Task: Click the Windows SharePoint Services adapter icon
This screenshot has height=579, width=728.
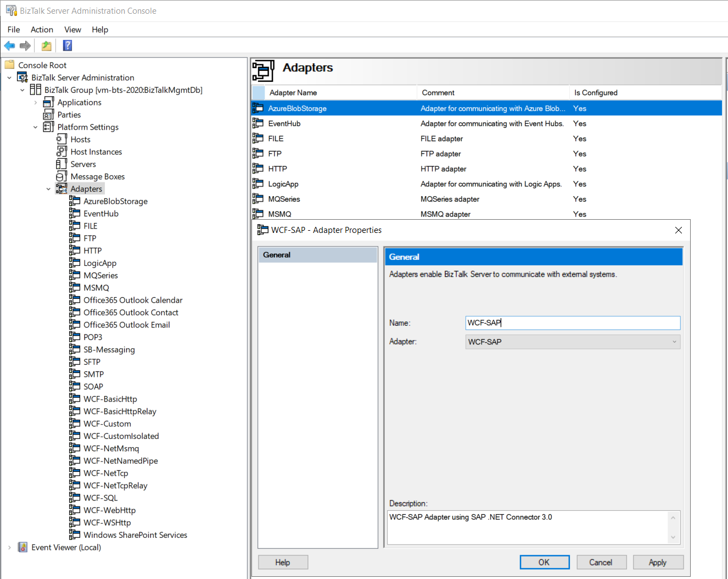Action: 75,535
